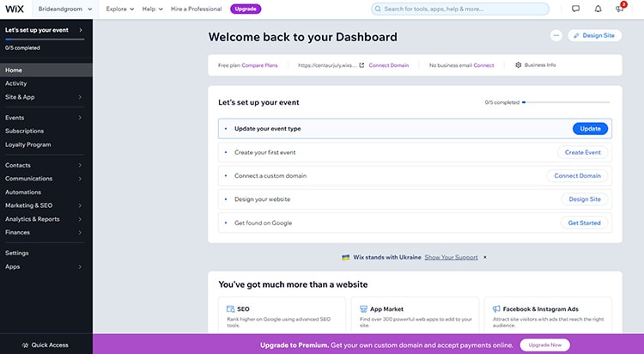Expand the Analytics & Reports submenu chevron
644x354 pixels.
pyautogui.click(x=80, y=219)
